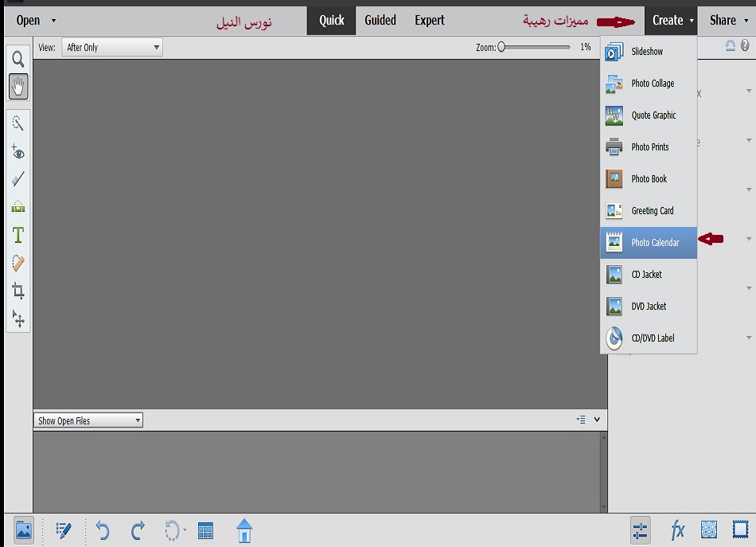This screenshot has height=547, width=756.
Task: Select the Quick Selection tool
Action: click(x=18, y=123)
